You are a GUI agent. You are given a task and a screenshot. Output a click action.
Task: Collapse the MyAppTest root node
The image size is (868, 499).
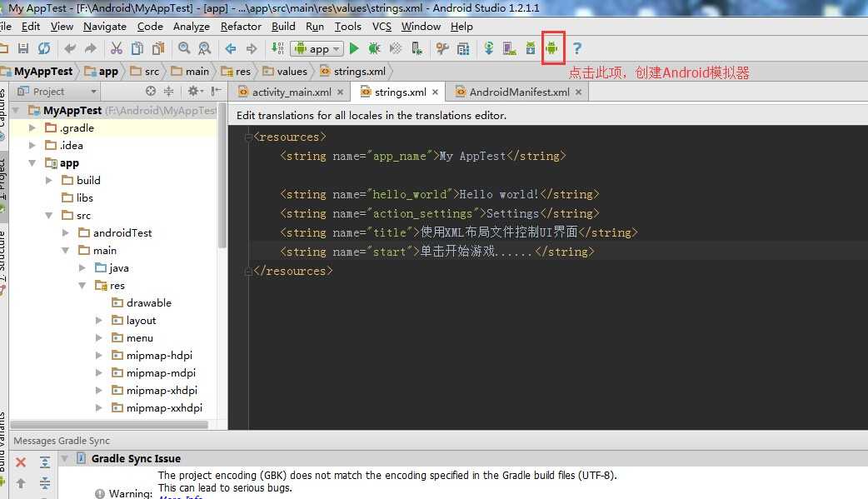(16, 110)
